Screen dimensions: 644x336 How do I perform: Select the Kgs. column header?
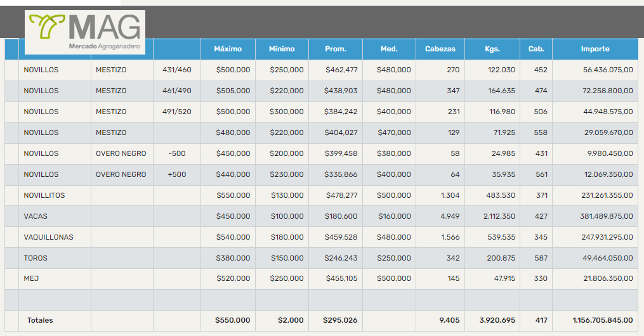[x=492, y=49]
